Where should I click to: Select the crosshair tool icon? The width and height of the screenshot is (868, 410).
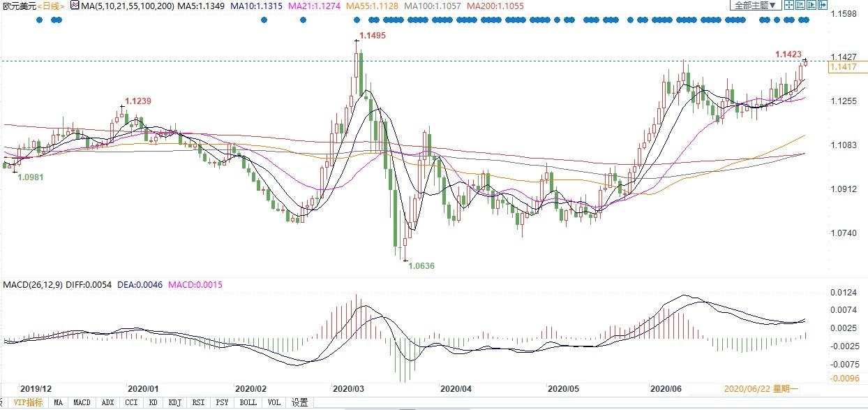[x=789, y=5]
